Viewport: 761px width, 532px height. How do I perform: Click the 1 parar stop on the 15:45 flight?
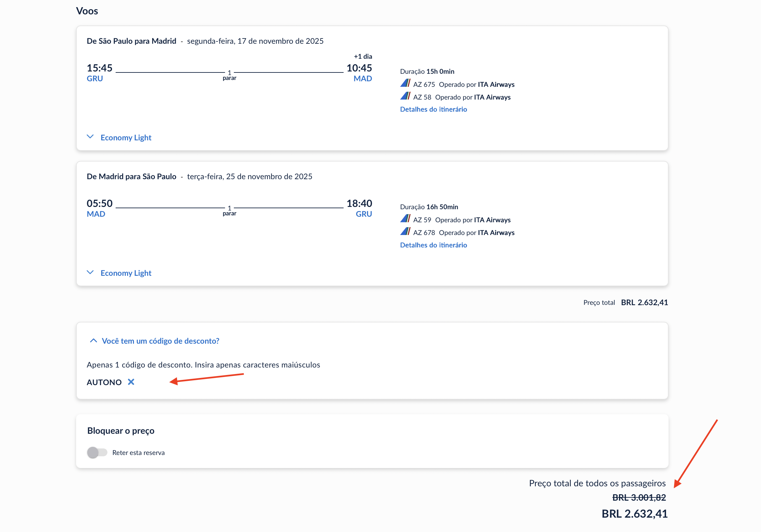point(229,75)
